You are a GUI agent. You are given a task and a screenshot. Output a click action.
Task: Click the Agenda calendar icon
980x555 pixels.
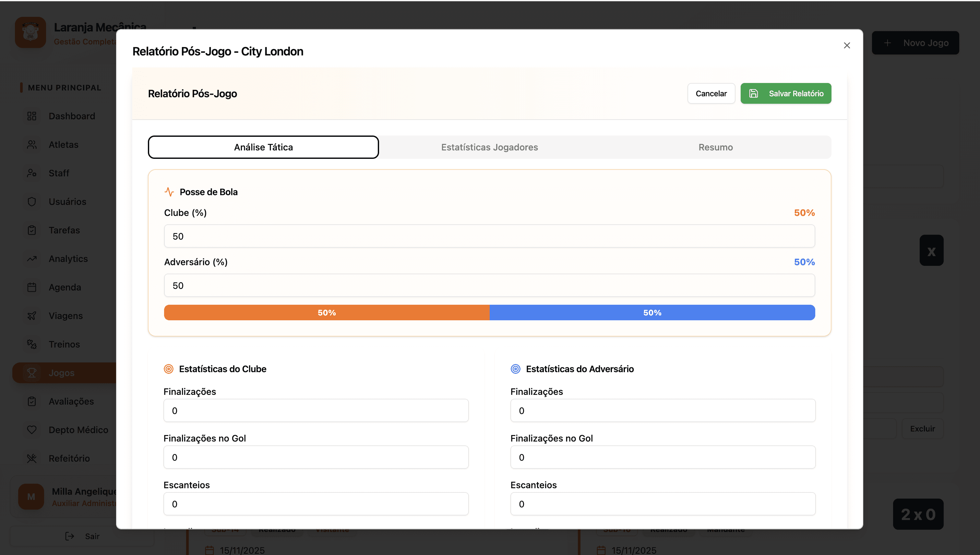32,287
